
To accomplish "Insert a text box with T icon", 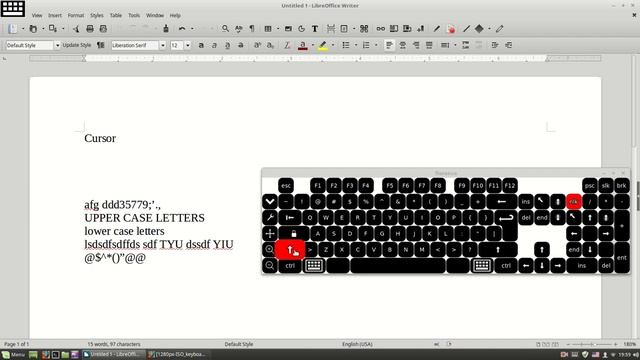I will (x=315, y=29).
